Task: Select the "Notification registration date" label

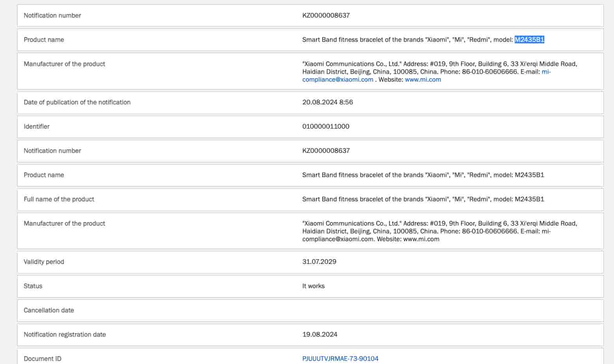Action: (65, 334)
